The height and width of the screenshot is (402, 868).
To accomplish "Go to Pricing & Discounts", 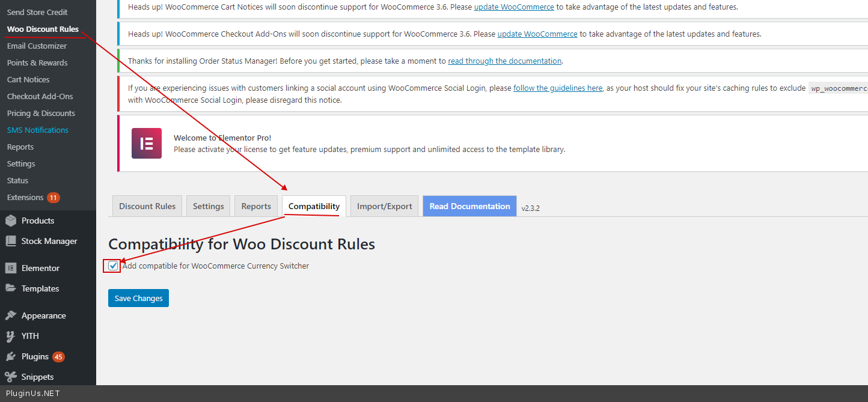I will [x=41, y=113].
